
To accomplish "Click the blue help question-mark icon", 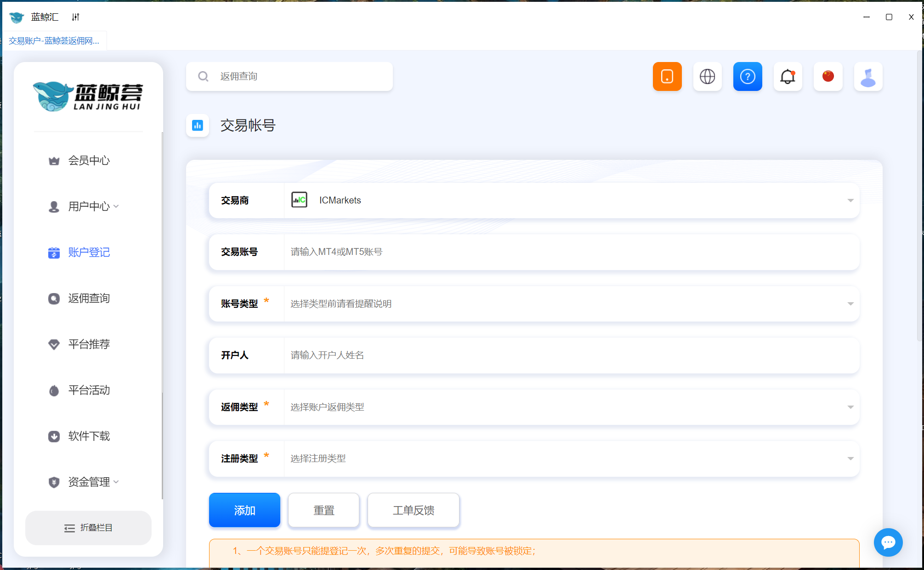I will point(748,76).
